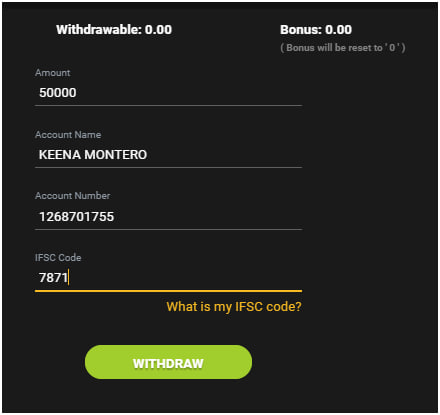Focus the Amount field showing 50000
440x415 pixels.
pyautogui.click(x=168, y=93)
